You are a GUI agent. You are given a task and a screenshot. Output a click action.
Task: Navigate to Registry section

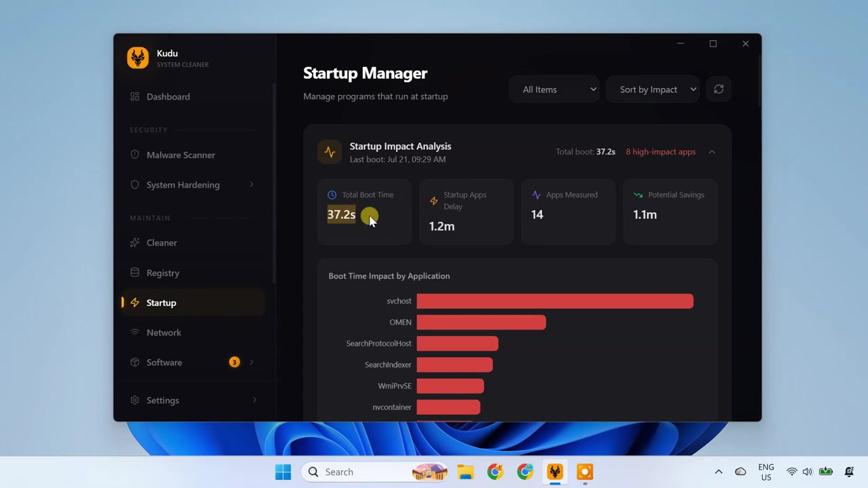pyautogui.click(x=193, y=272)
